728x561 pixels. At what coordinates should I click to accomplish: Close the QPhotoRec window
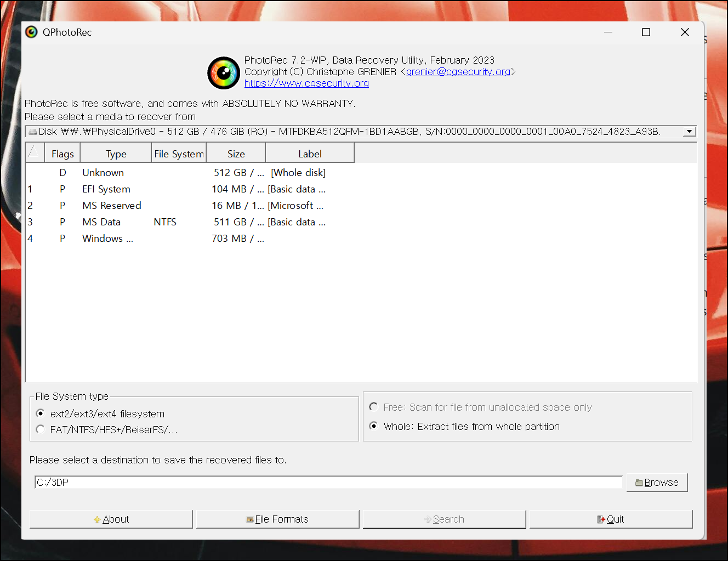tap(685, 32)
